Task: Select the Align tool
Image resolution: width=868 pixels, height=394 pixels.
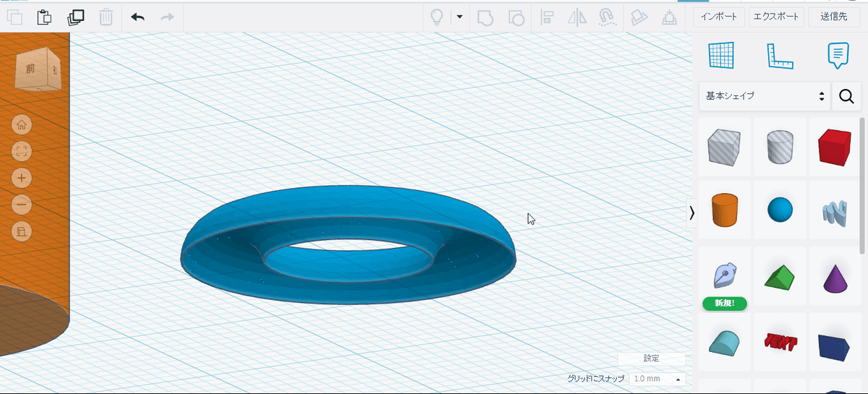Action: (x=548, y=17)
